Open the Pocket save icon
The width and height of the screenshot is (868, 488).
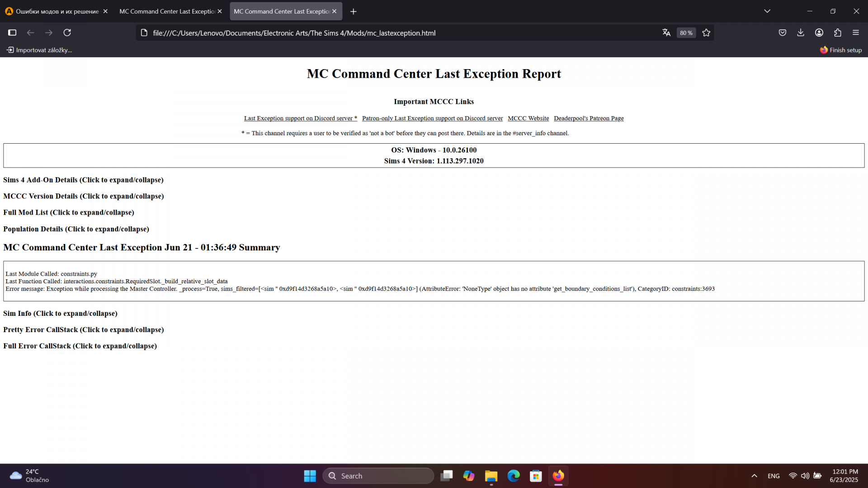tap(783, 33)
